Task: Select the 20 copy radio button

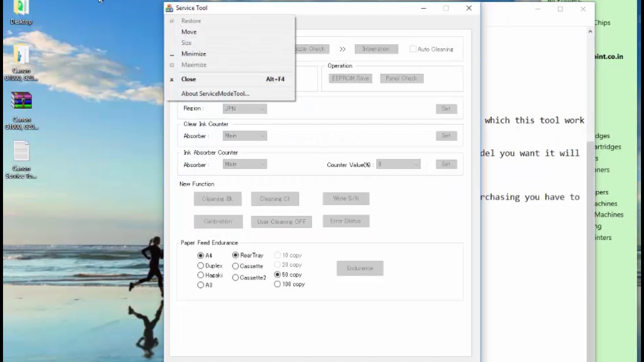Action: click(x=277, y=264)
